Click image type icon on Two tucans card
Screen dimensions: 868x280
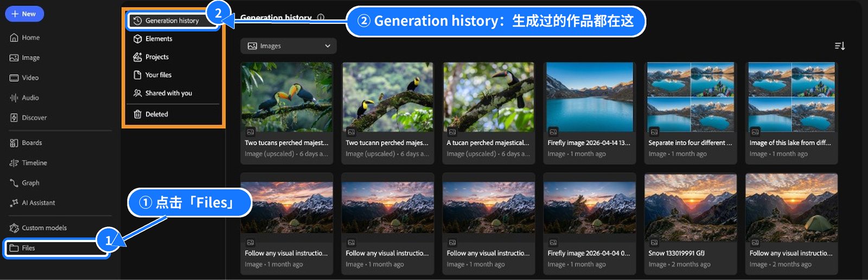click(x=250, y=132)
